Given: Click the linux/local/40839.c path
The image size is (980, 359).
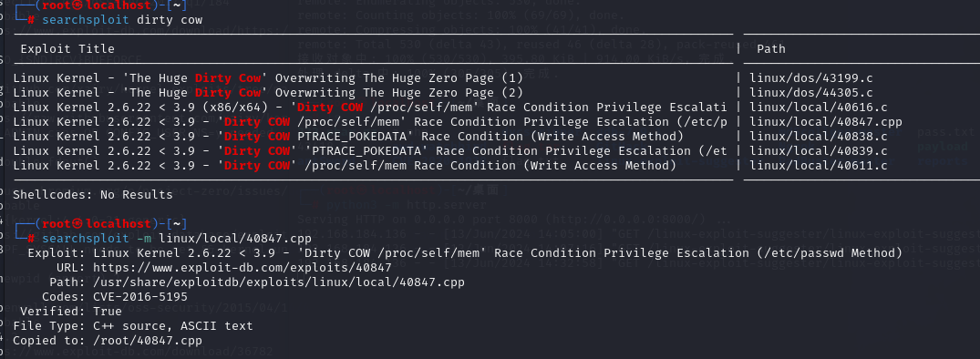Looking at the screenshot, I should [x=818, y=150].
